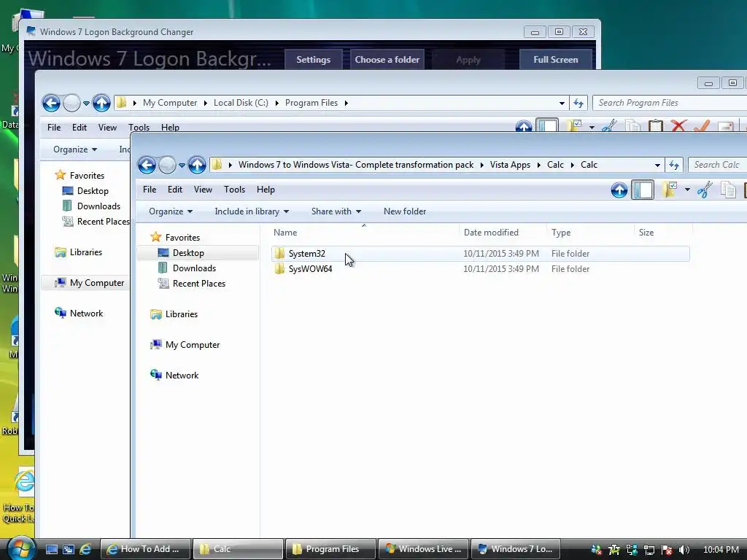This screenshot has width=747, height=560.
Task: Select the System32 folder
Action: pos(480,254)
